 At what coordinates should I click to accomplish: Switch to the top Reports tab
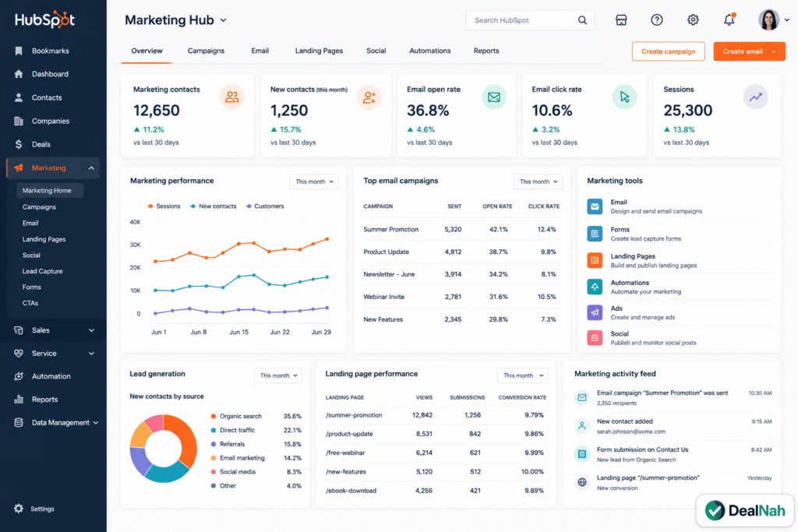[x=486, y=51]
